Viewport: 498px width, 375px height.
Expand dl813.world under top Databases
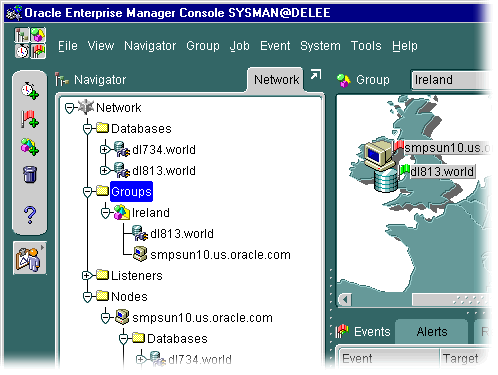(105, 171)
